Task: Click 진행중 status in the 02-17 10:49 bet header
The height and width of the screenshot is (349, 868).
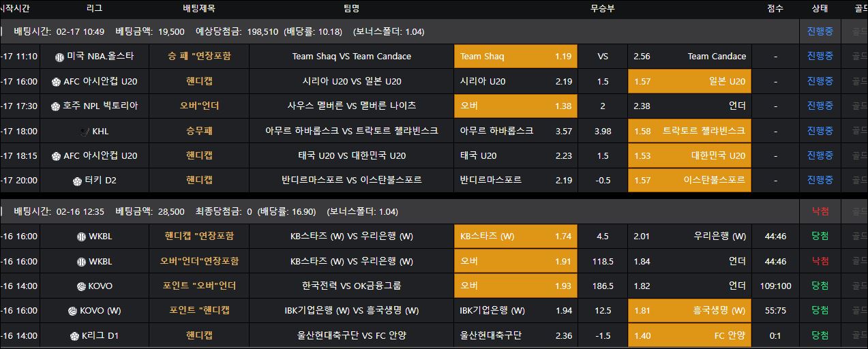Action: click(x=820, y=31)
